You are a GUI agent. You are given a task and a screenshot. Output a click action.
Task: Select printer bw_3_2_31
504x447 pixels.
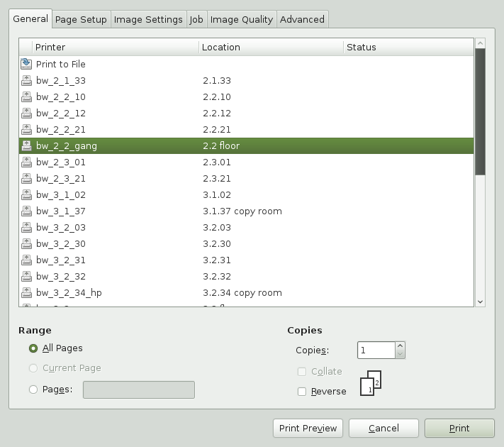coord(246,260)
